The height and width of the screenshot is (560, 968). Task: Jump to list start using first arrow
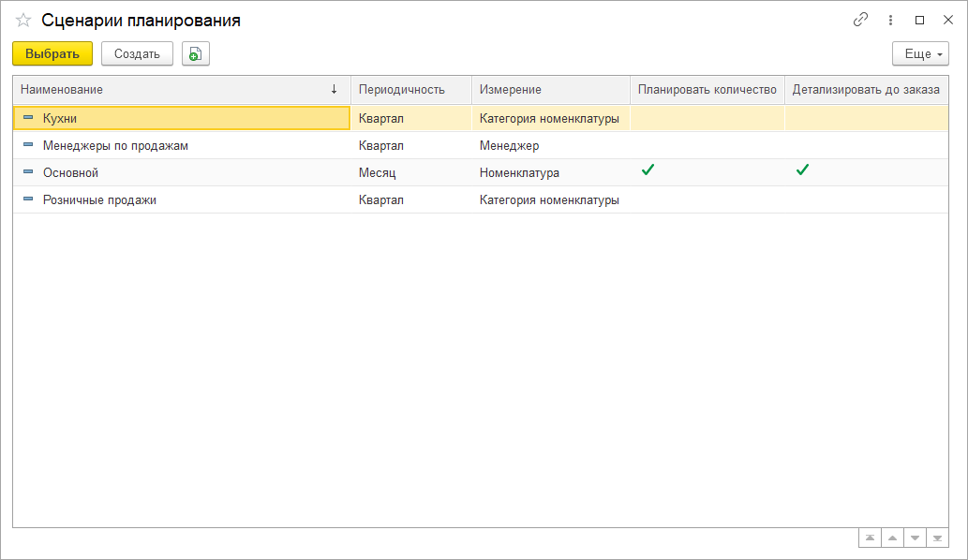point(871,538)
